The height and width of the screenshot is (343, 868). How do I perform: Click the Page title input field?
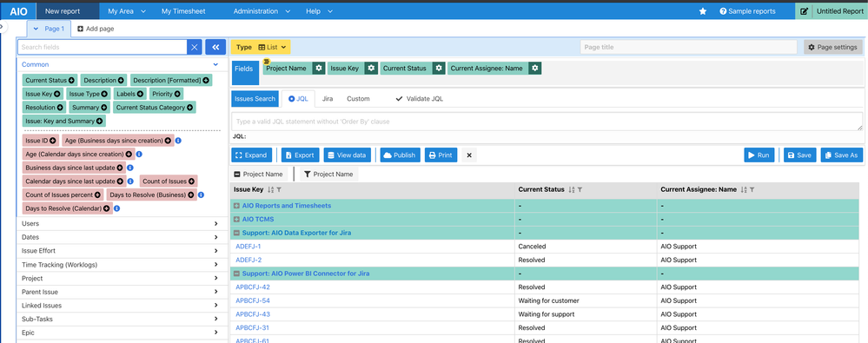(689, 47)
